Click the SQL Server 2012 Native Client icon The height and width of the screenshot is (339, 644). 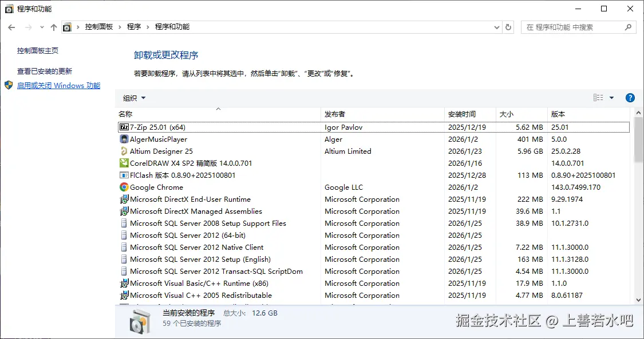tap(124, 247)
